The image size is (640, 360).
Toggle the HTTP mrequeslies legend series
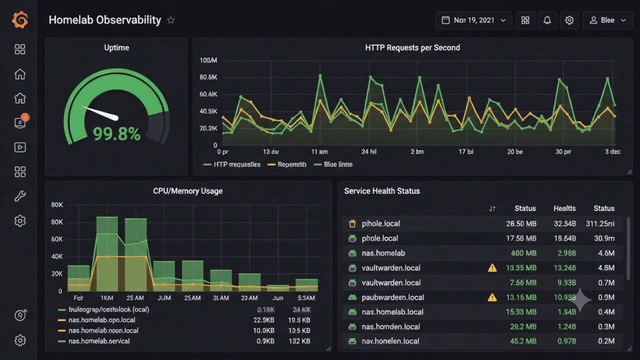[232, 164]
